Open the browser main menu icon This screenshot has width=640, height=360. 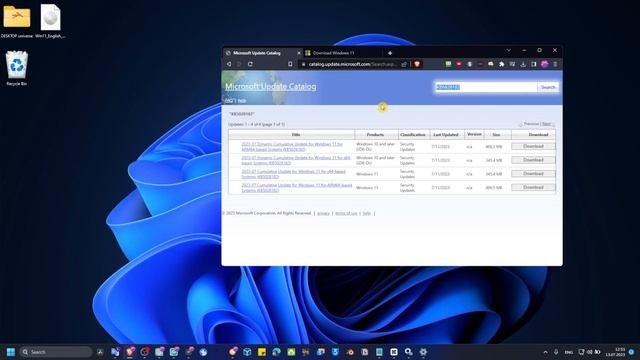[x=555, y=64]
